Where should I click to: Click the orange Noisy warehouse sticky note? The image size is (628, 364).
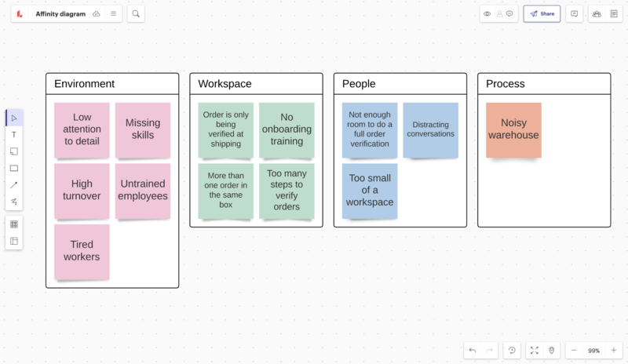tap(513, 129)
